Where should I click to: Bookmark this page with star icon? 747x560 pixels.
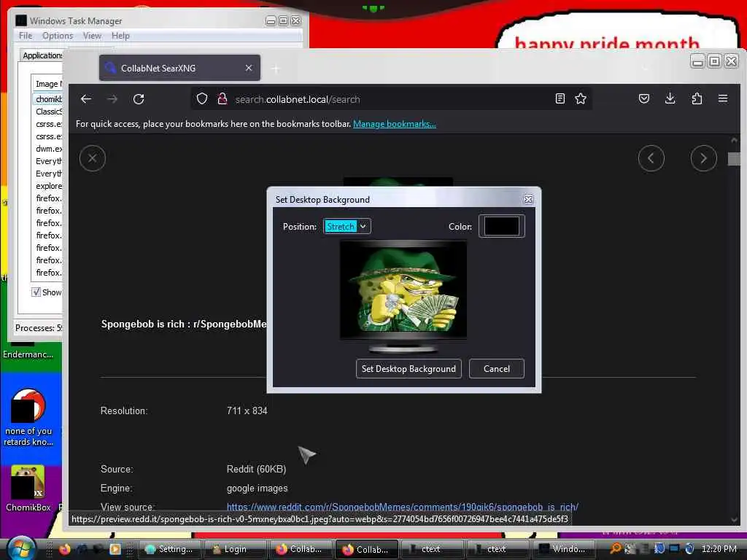[x=580, y=98]
